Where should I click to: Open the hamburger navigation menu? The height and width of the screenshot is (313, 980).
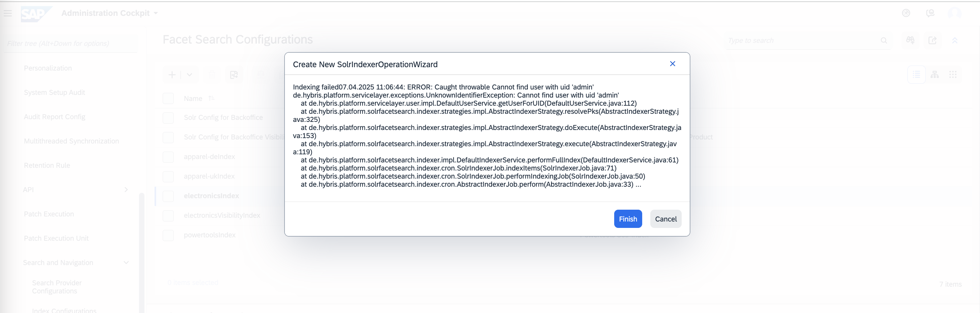point(8,13)
